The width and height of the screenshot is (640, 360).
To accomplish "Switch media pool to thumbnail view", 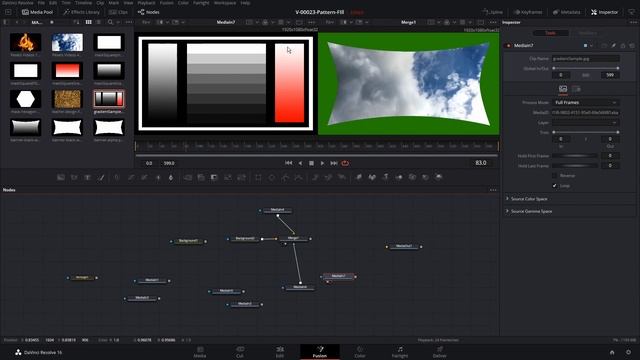I will [x=89, y=22].
